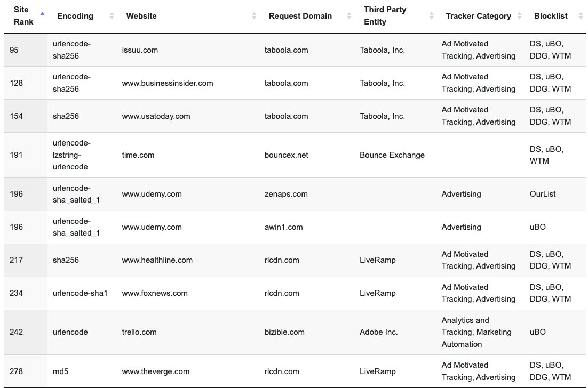
Task: Select the zenaps.com request domain cell
Action: 286,194
